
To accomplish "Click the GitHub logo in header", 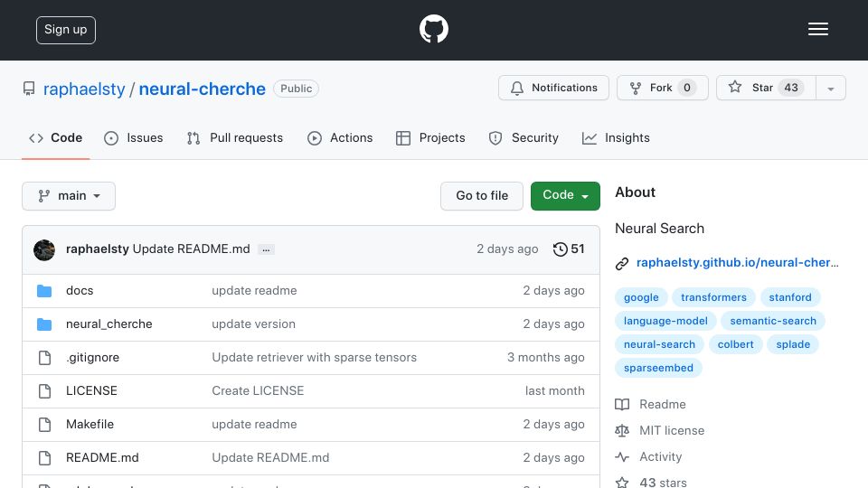I will [433, 29].
